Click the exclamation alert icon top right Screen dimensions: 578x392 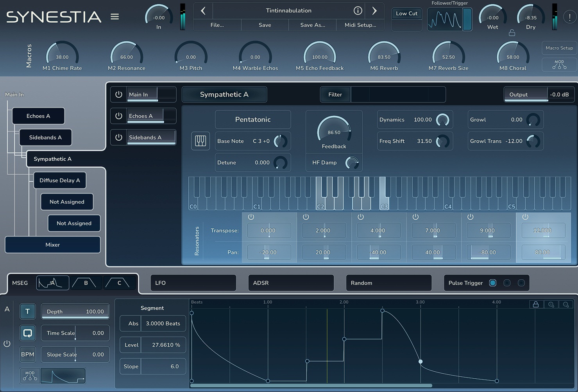pos(569,17)
